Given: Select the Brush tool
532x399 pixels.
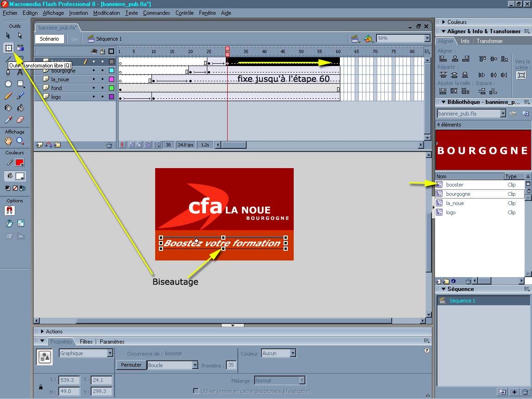Looking at the screenshot, I should click(x=20, y=96).
